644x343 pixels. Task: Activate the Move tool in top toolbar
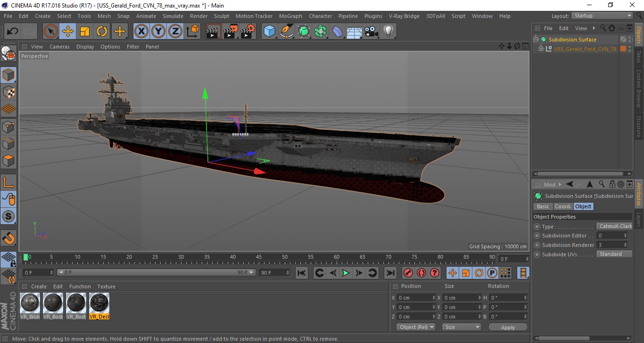click(x=68, y=32)
